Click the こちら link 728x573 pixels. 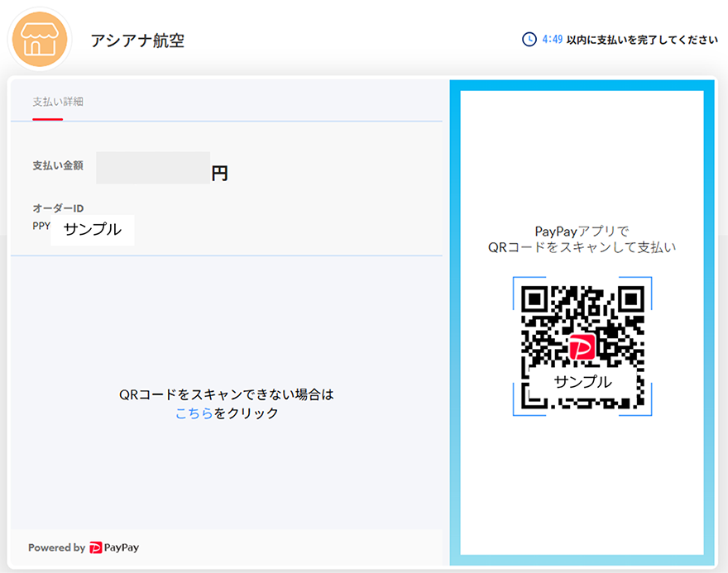[x=194, y=413]
